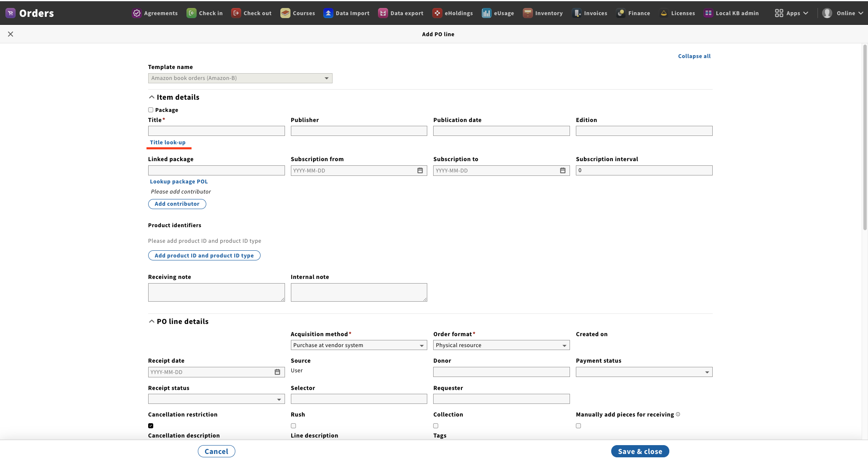Open the Check out app icon
The image size is (868, 467).
pyautogui.click(x=236, y=13)
